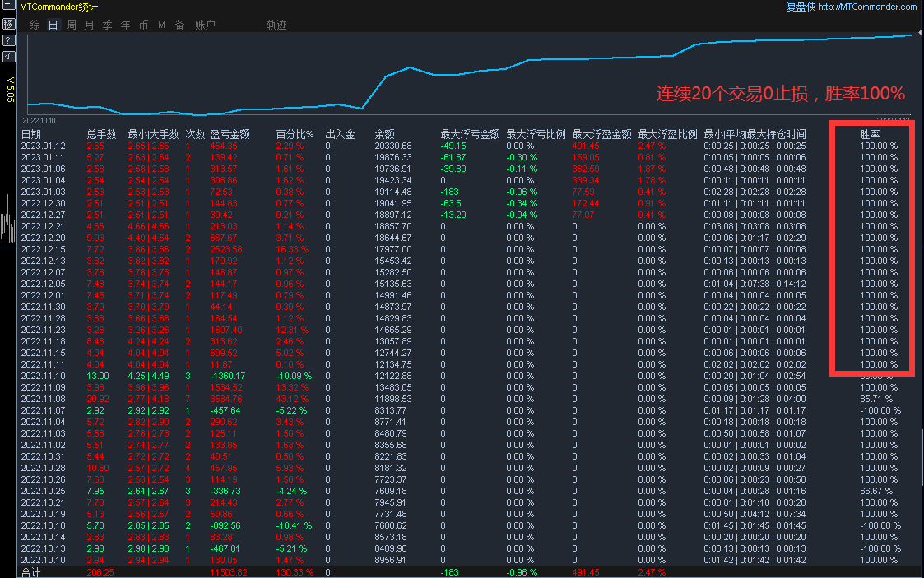Select the 日 daily statistics tab

tap(53, 25)
